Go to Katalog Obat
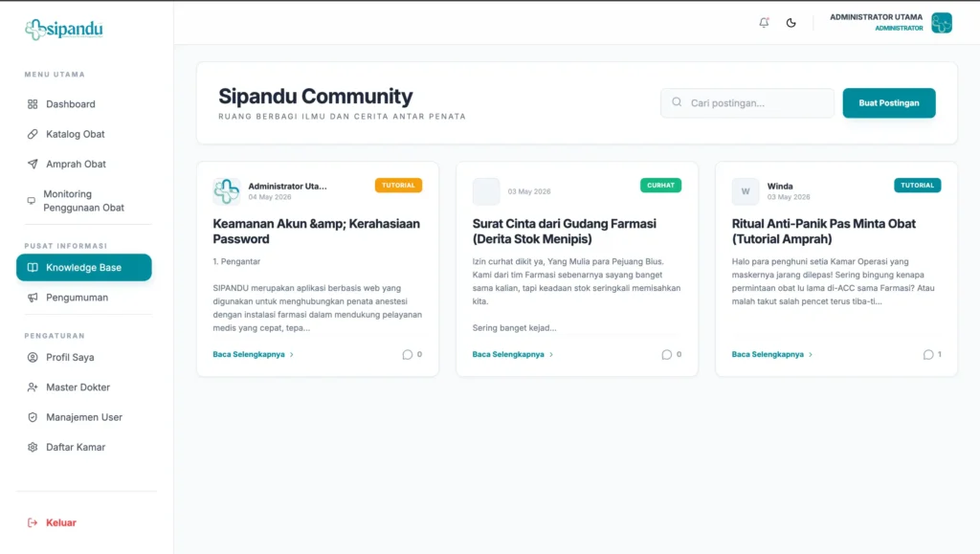The width and height of the screenshot is (980, 554). pos(84,134)
